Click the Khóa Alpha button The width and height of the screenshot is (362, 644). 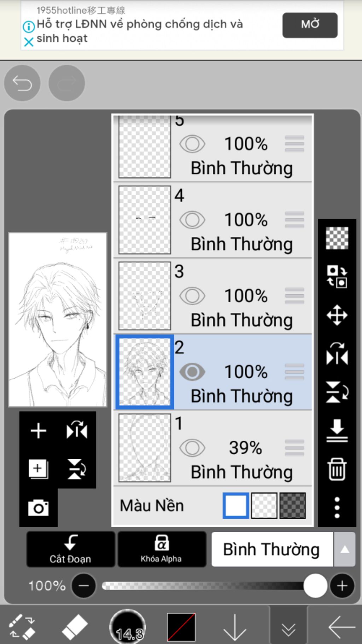pos(162,549)
